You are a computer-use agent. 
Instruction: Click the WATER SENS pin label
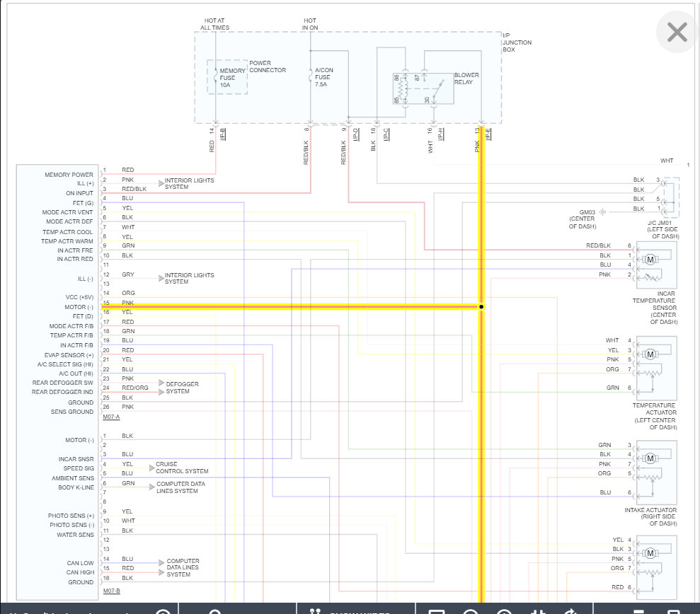point(75,535)
